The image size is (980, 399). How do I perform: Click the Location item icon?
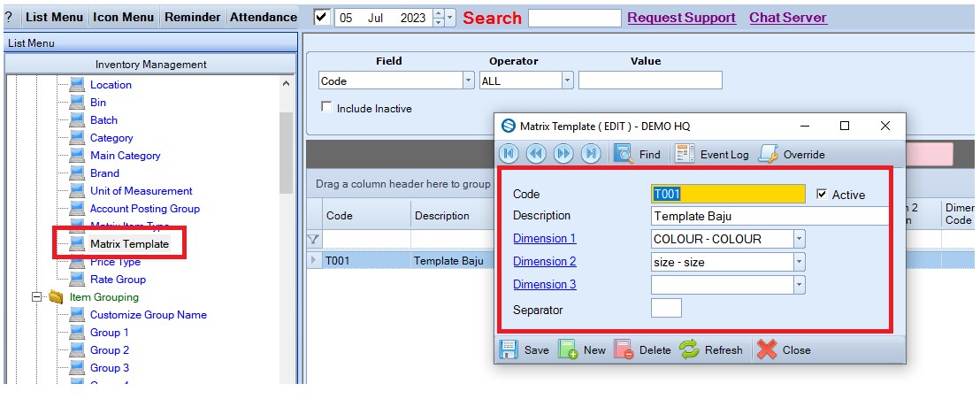[x=77, y=84]
